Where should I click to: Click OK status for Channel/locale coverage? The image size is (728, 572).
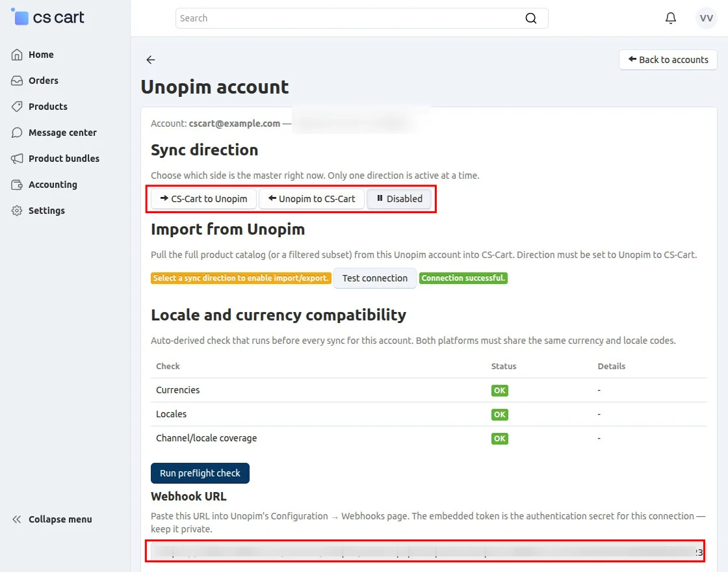click(x=500, y=439)
